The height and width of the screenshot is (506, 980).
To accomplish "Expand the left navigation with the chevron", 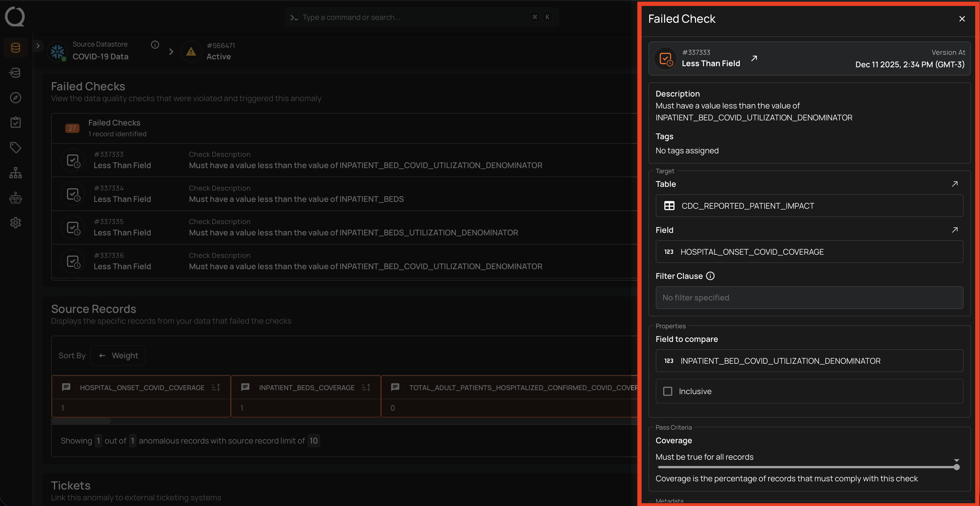I will point(38,46).
